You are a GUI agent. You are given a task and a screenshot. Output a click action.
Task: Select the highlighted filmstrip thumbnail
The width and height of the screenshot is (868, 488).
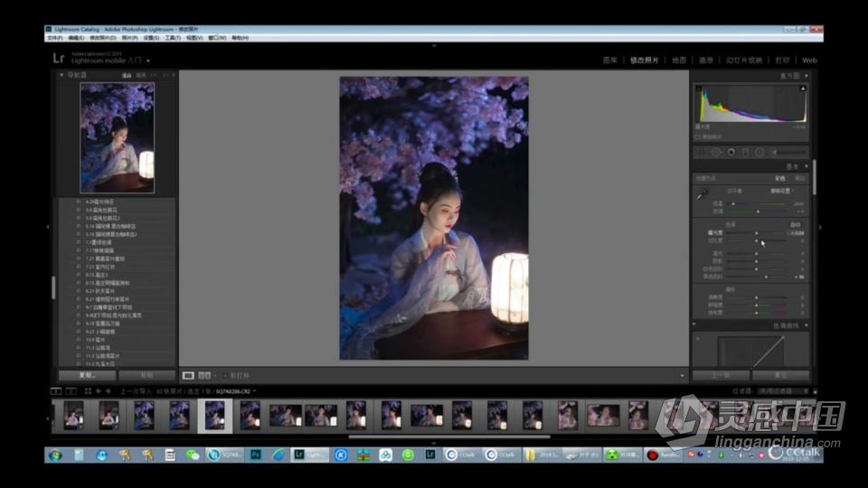click(215, 416)
